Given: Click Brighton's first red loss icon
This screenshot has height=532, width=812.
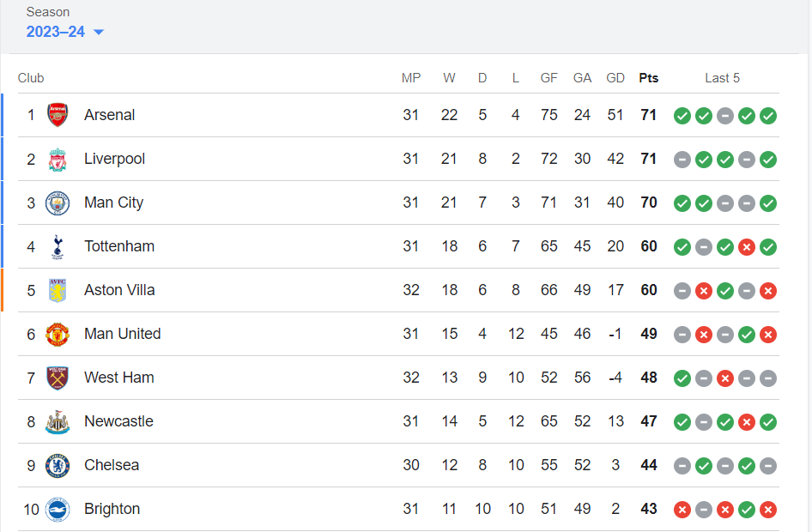Looking at the screenshot, I should (x=682, y=510).
